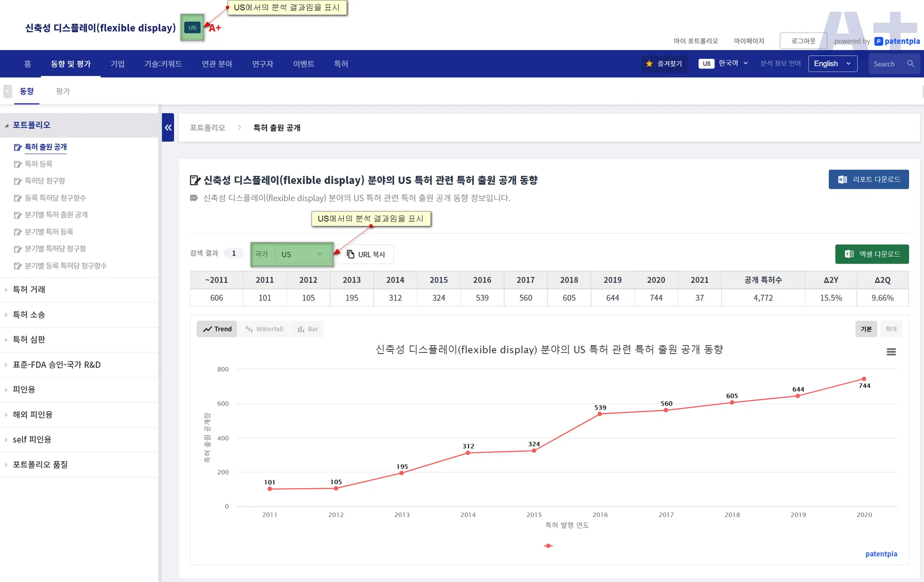Download Word report via 리포트 다운로드
This screenshot has height=582, width=924.
point(869,180)
